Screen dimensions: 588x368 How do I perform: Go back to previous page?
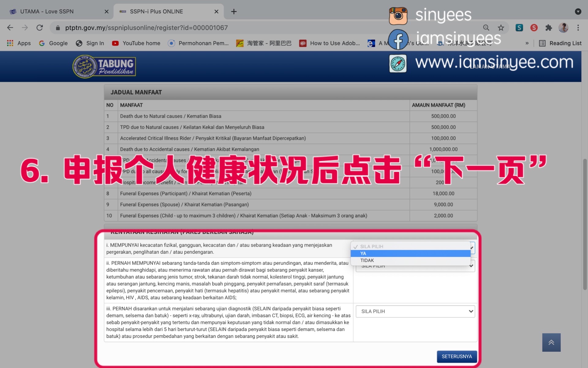(x=10, y=28)
